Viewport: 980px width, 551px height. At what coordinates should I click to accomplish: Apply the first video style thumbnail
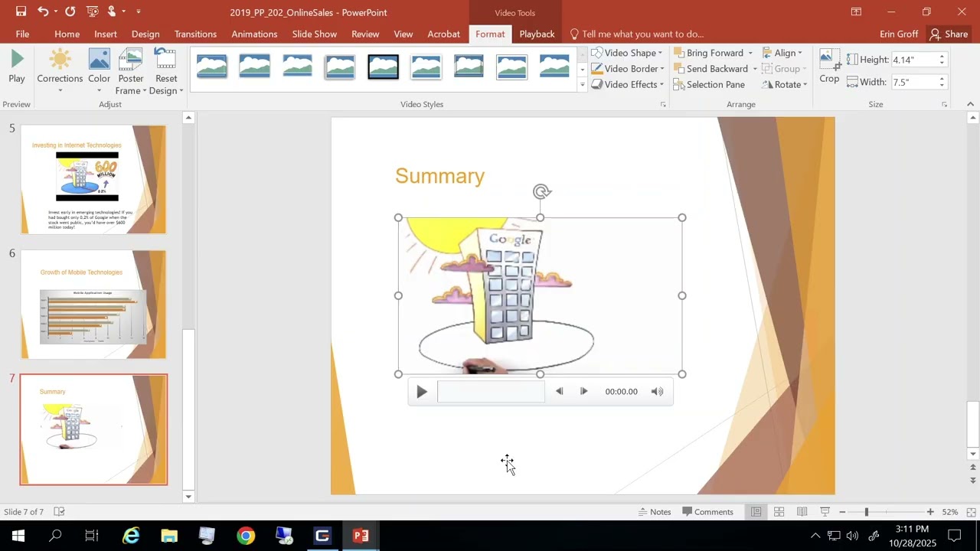click(212, 67)
